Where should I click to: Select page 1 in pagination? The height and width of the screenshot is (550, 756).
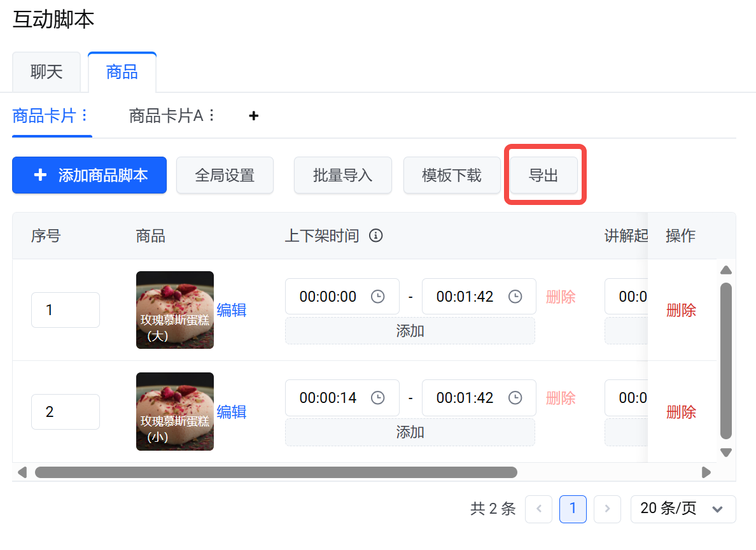pyautogui.click(x=573, y=509)
